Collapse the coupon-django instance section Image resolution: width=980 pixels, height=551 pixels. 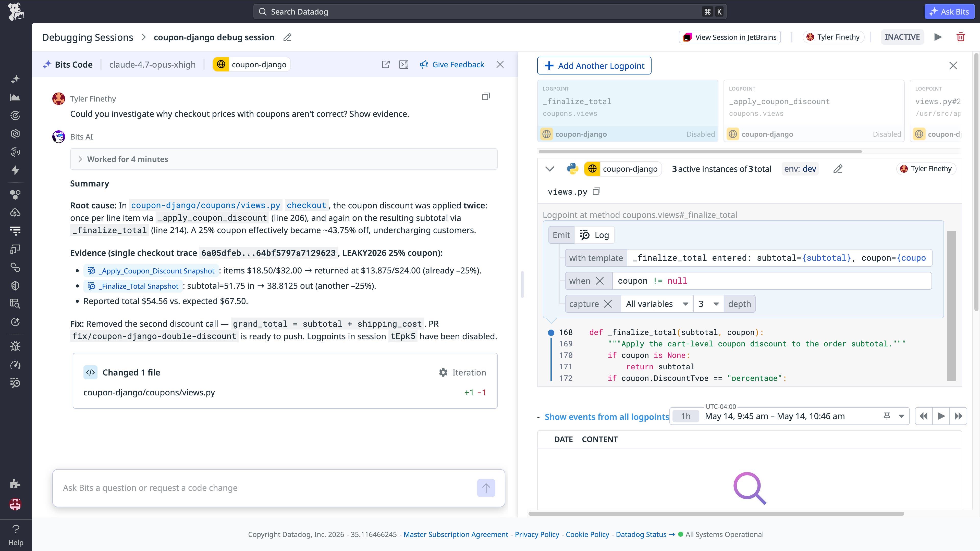[x=550, y=169]
